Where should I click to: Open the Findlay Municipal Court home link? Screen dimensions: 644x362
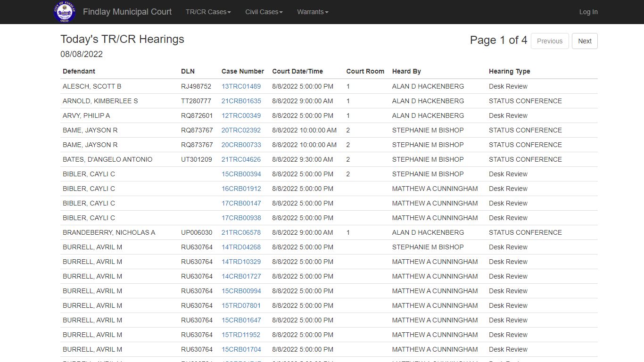(127, 12)
